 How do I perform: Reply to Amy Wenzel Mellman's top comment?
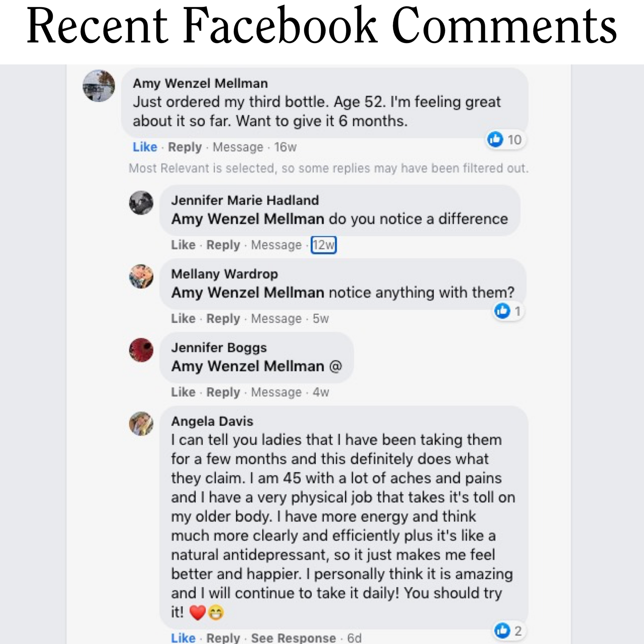pos(185,147)
